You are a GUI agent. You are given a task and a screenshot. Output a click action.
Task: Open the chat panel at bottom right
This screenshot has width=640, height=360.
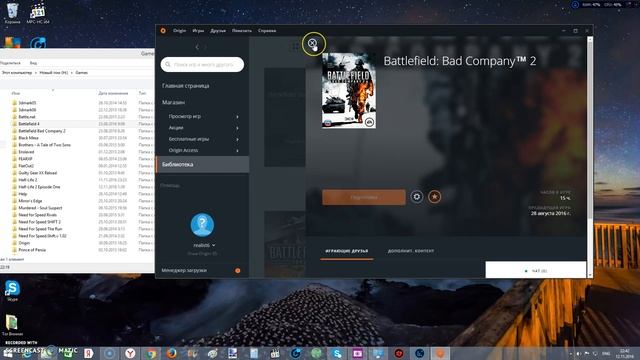click(536, 270)
